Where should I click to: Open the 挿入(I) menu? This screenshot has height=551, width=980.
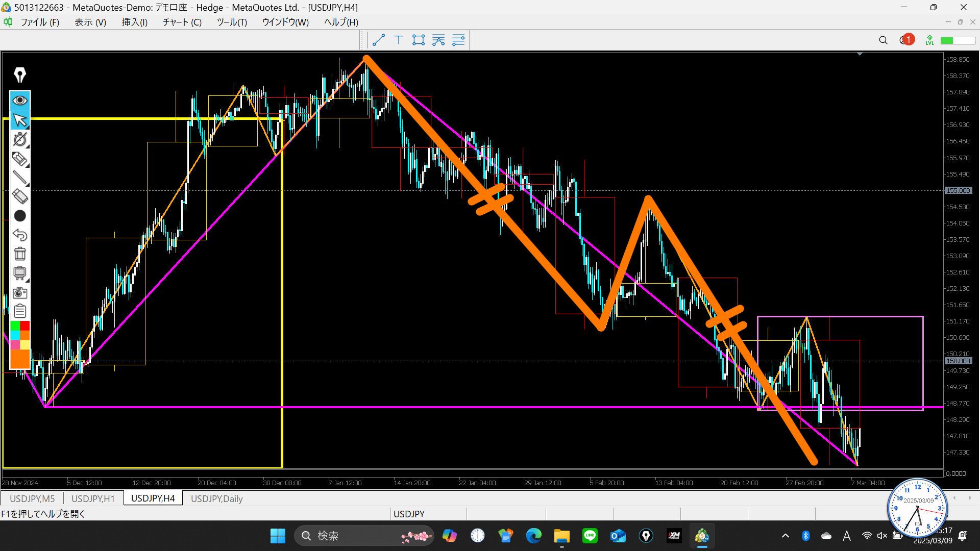[135, 22]
